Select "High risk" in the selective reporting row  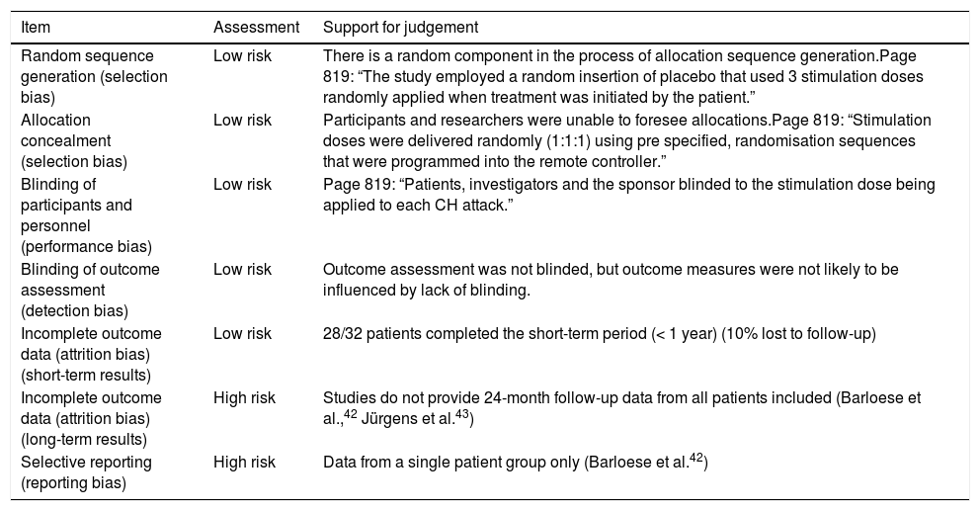pos(244,462)
